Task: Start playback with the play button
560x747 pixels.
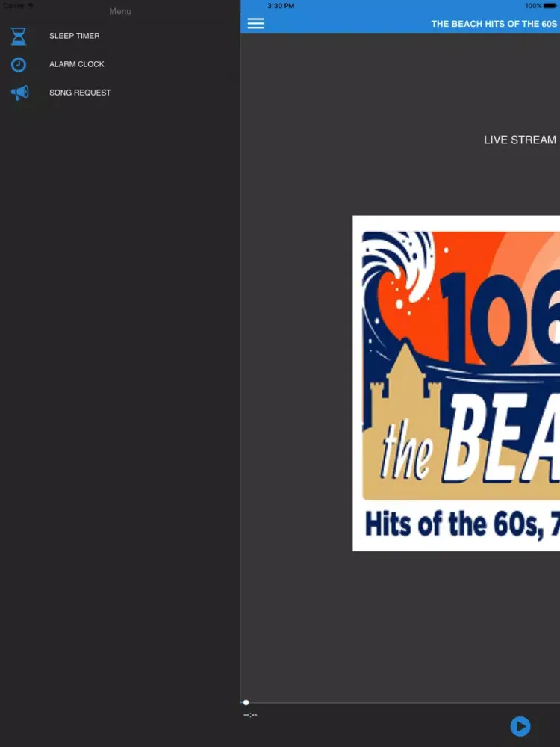Action: (x=520, y=726)
